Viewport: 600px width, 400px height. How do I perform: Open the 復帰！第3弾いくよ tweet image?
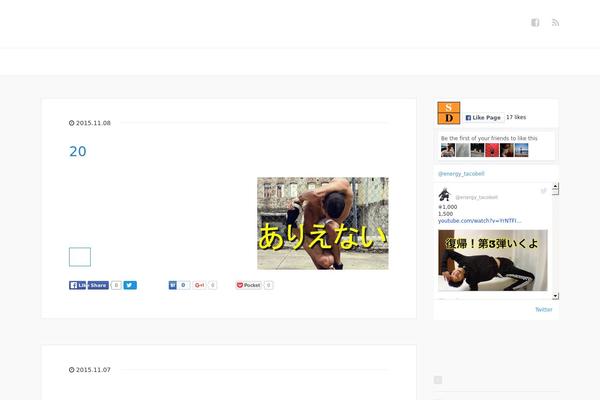pyautogui.click(x=493, y=260)
